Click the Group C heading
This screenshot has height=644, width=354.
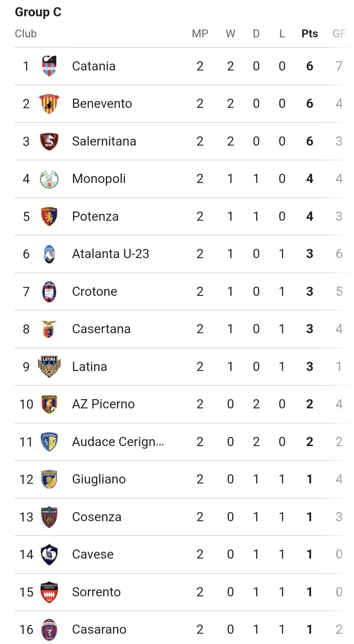coord(38,12)
